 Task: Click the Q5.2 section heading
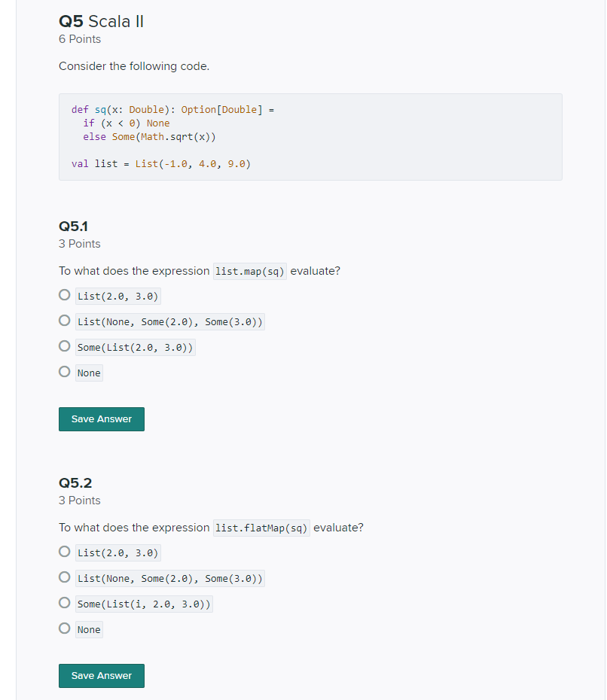(75, 483)
